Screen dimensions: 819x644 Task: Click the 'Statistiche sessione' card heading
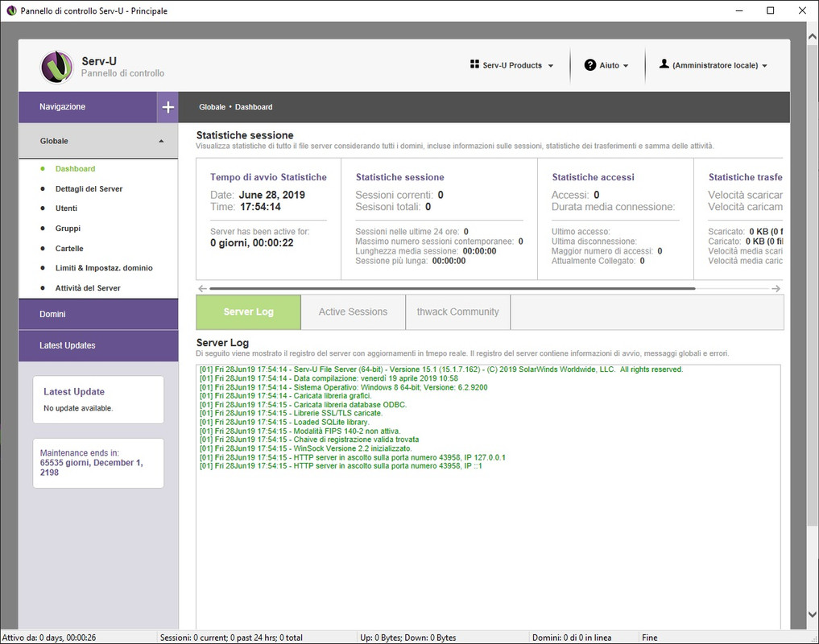point(400,178)
